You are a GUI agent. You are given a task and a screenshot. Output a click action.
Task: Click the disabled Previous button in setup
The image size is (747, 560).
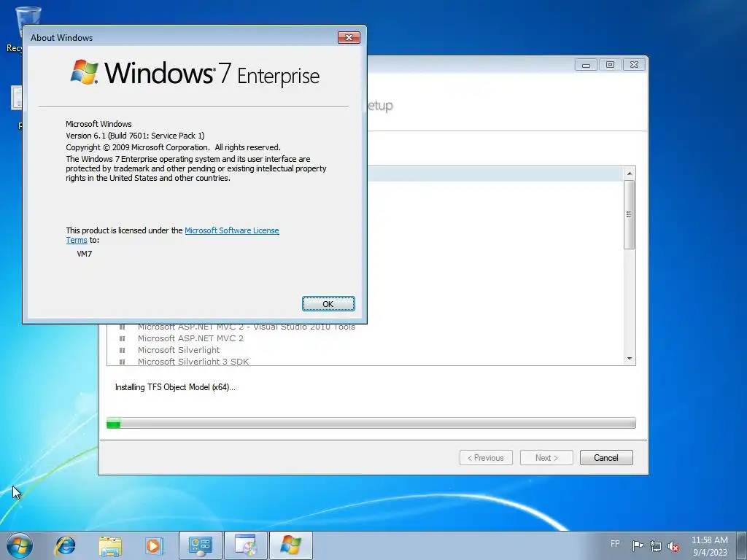coord(486,458)
